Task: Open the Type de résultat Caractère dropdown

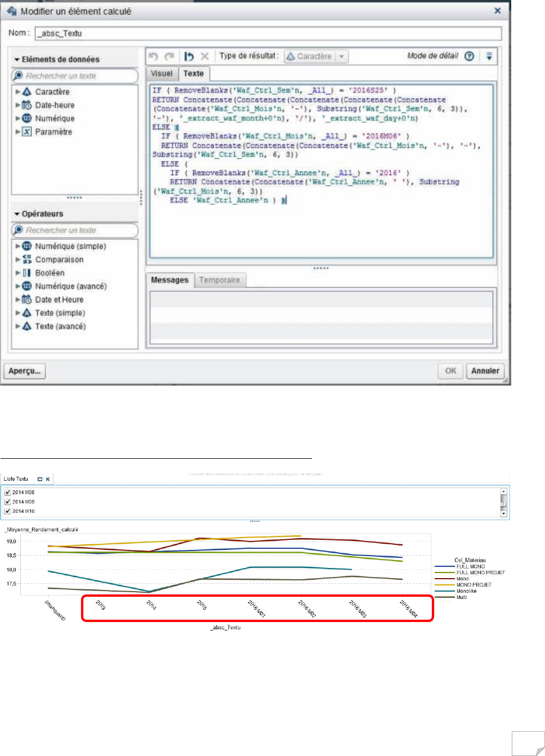Action: [316, 56]
